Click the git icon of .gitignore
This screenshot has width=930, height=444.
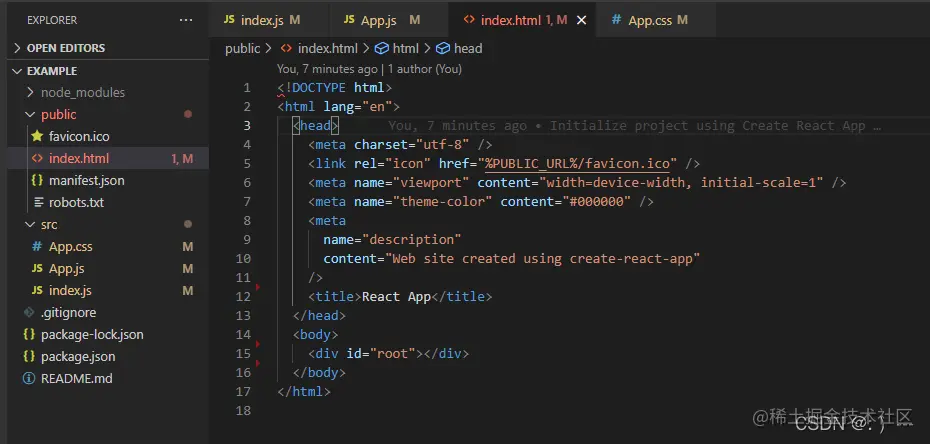click(x=28, y=312)
